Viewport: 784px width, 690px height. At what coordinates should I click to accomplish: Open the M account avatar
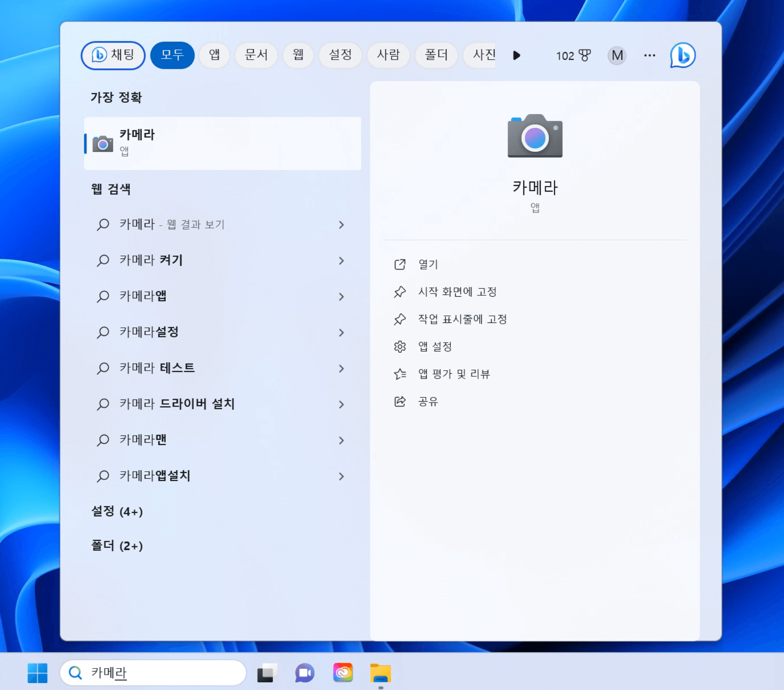[x=617, y=56]
